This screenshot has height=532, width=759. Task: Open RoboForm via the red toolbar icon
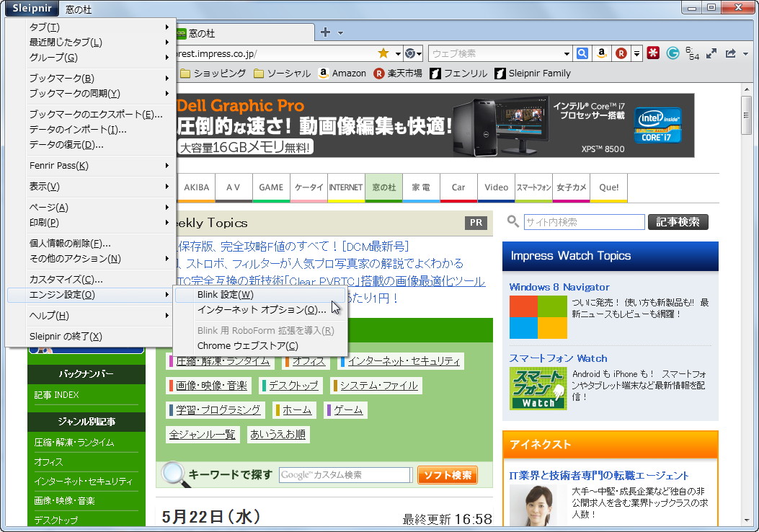(653, 53)
